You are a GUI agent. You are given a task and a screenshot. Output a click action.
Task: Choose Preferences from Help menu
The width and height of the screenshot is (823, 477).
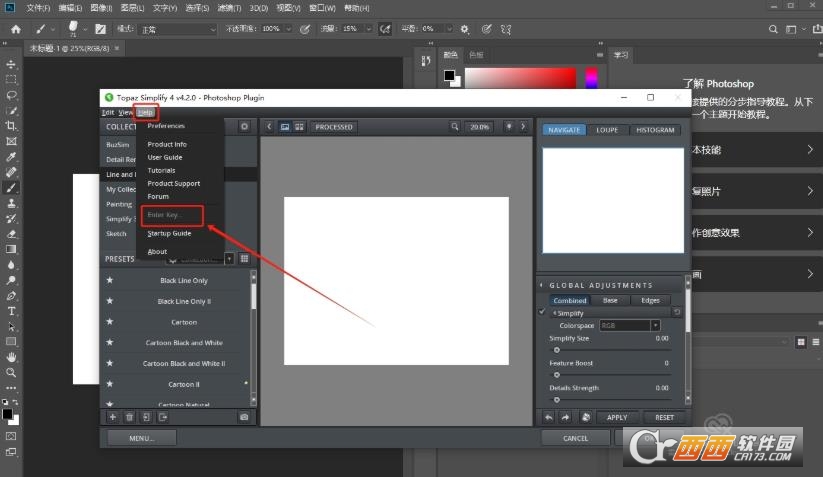(166, 126)
